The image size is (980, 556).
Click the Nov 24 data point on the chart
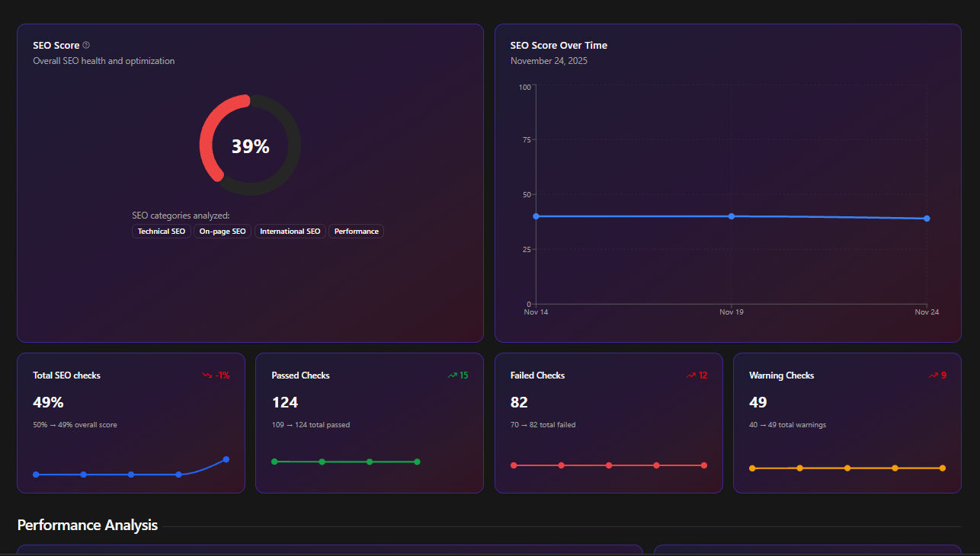[x=927, y=219]
